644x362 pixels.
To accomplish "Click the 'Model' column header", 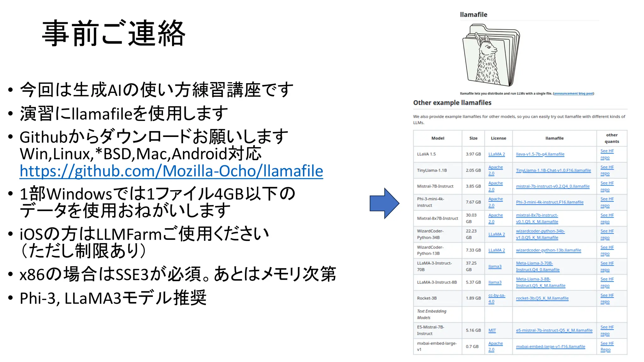I will click(438, 138).
